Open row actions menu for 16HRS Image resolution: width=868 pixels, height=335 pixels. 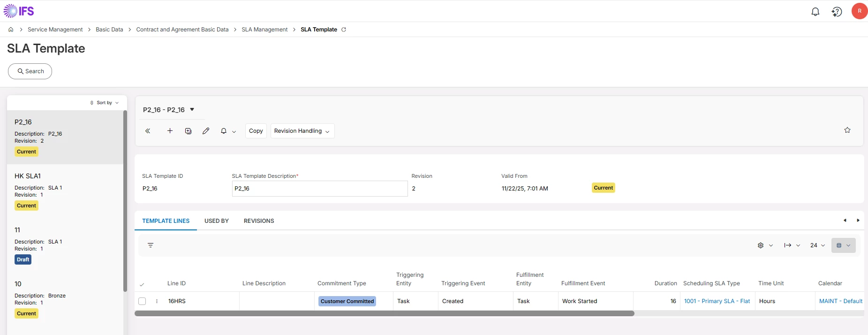[157, 301]
